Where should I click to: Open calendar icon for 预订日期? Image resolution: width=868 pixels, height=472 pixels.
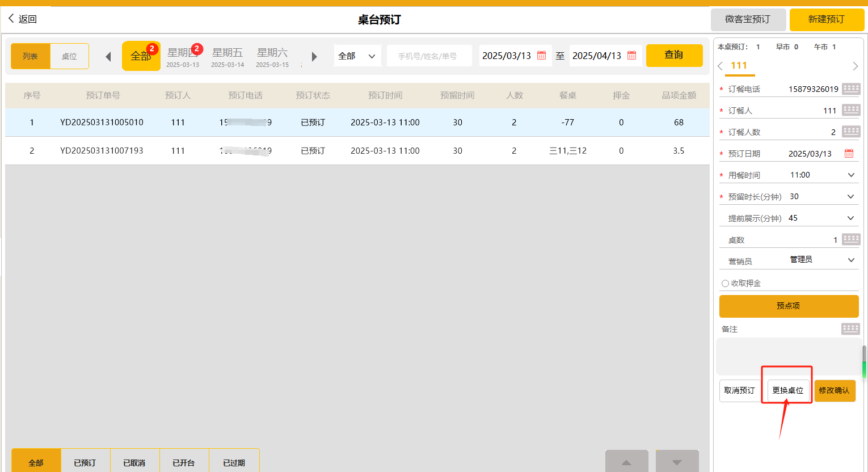pyautogui.click(x=849, y=154)
